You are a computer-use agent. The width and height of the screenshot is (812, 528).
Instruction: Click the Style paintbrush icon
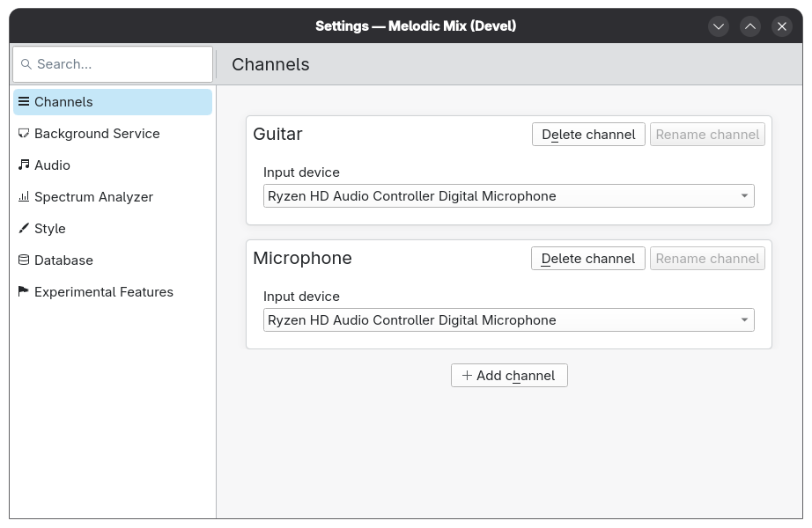click(24, 229)
